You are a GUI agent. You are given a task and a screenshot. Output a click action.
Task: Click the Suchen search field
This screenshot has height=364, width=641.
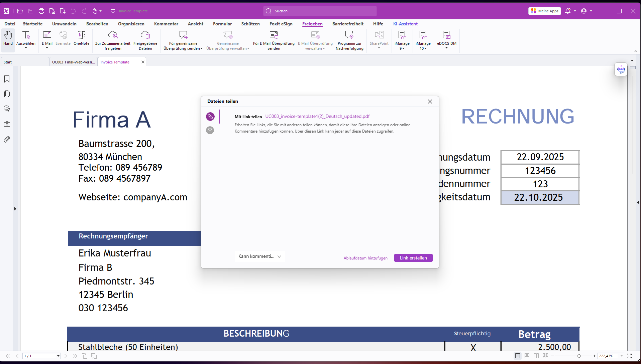[x=320, y=11]
